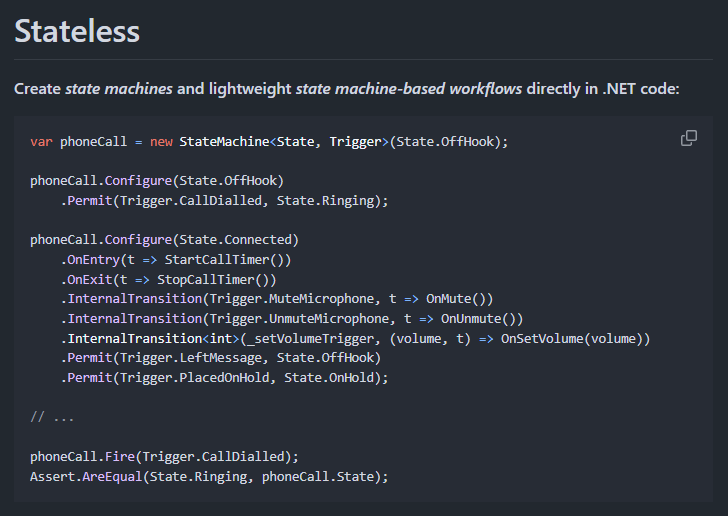Screen dimensions: 728x516
Task: Click the InternalTransition line with Trigger.UnmuteMicrophone
Action: [292, 319]
